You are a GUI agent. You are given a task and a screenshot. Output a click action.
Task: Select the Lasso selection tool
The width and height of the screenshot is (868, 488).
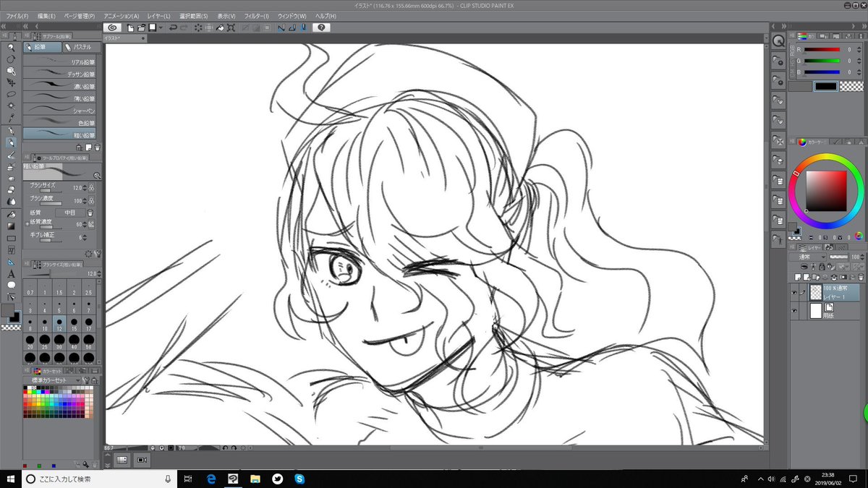pos(11,94)
